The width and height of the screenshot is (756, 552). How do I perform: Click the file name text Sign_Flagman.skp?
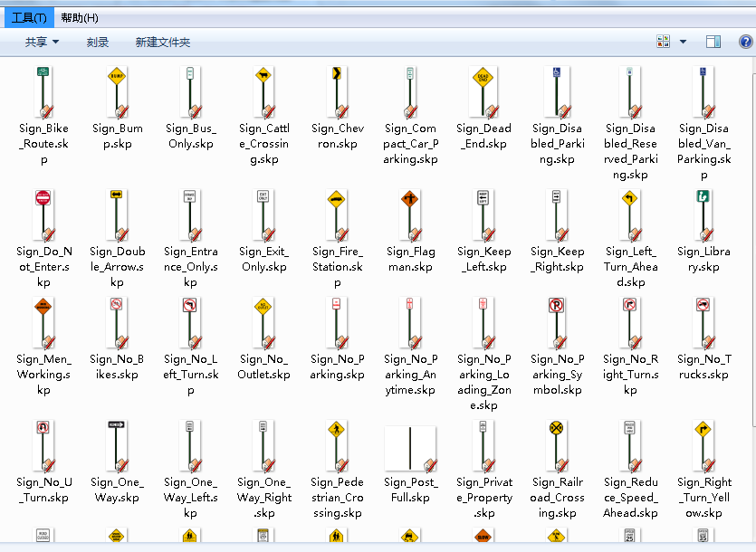coord(410,259)
